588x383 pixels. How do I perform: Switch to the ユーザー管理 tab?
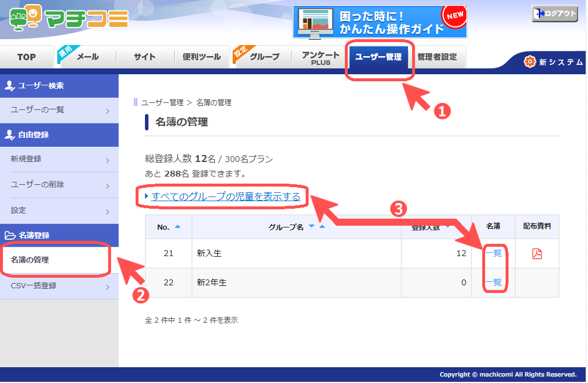[x=378, y=57]
